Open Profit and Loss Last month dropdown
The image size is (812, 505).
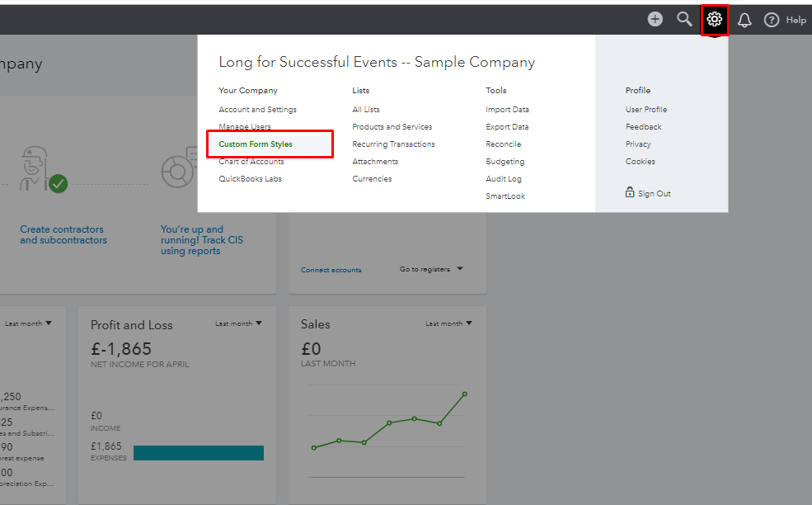click(x=238, y=323)
